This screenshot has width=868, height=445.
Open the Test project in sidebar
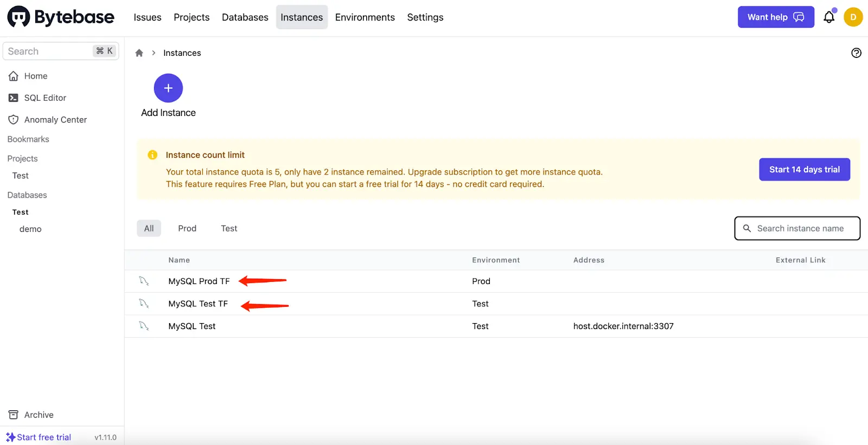pyautogui.click(x=21, y=176)
